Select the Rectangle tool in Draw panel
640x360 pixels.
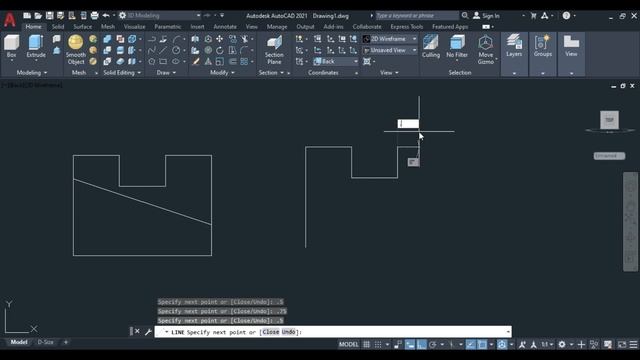[163, 62]
